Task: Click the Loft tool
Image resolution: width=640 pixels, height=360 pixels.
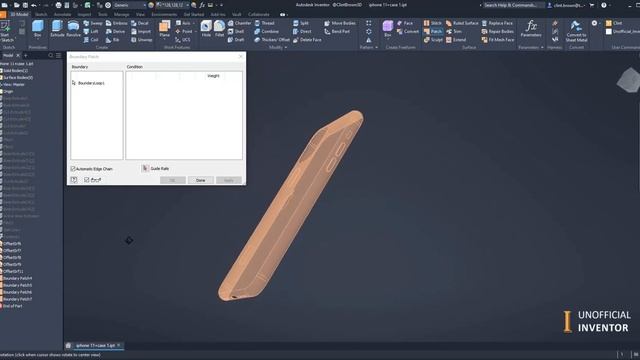Action: [x=91, y=31]
